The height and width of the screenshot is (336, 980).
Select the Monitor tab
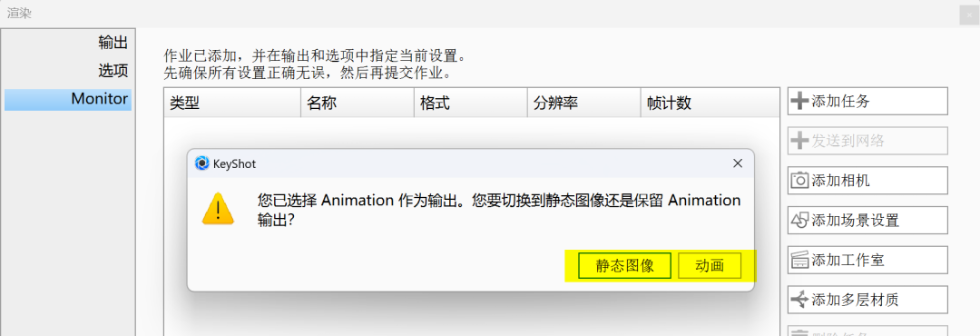[68, 99]
